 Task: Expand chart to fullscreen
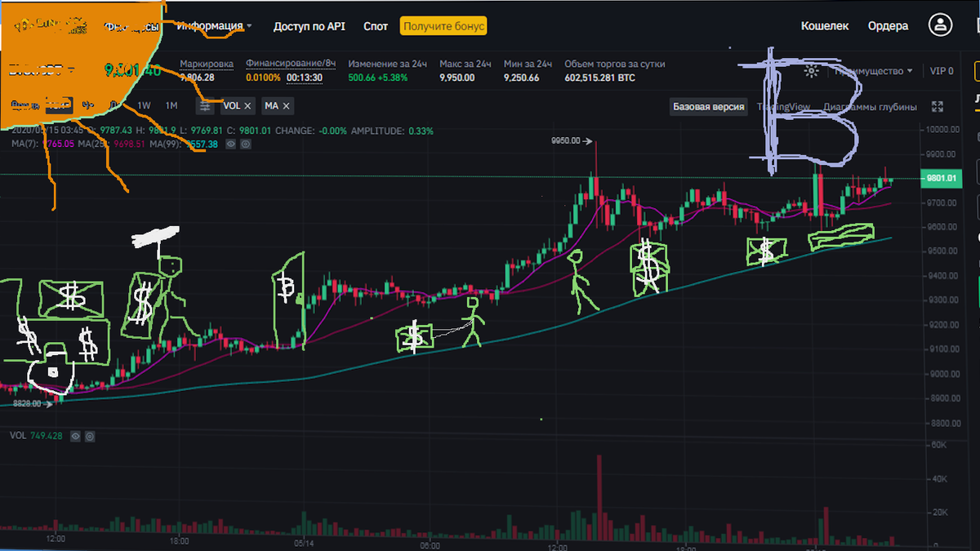pyautogui.click(x=938, y=107)
